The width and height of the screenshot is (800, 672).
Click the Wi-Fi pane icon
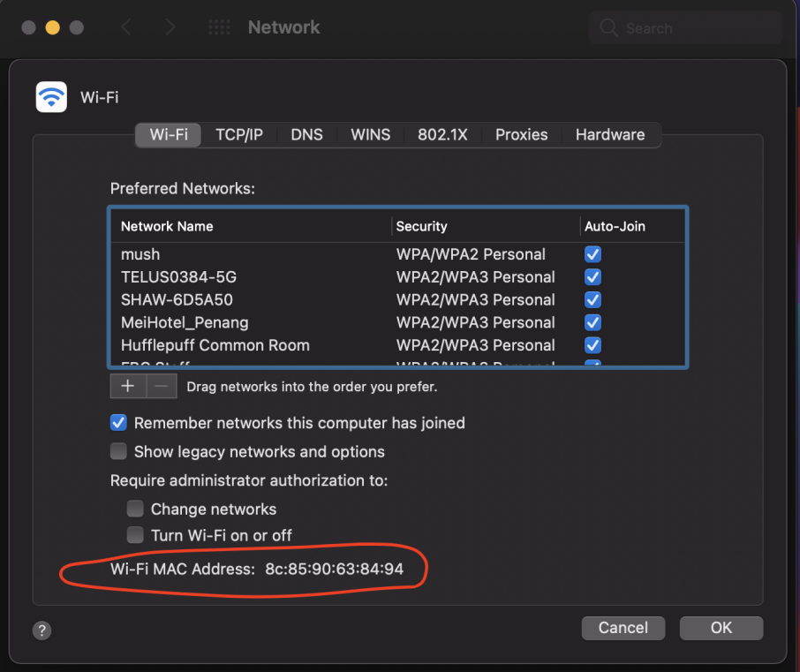pos(50,96)
